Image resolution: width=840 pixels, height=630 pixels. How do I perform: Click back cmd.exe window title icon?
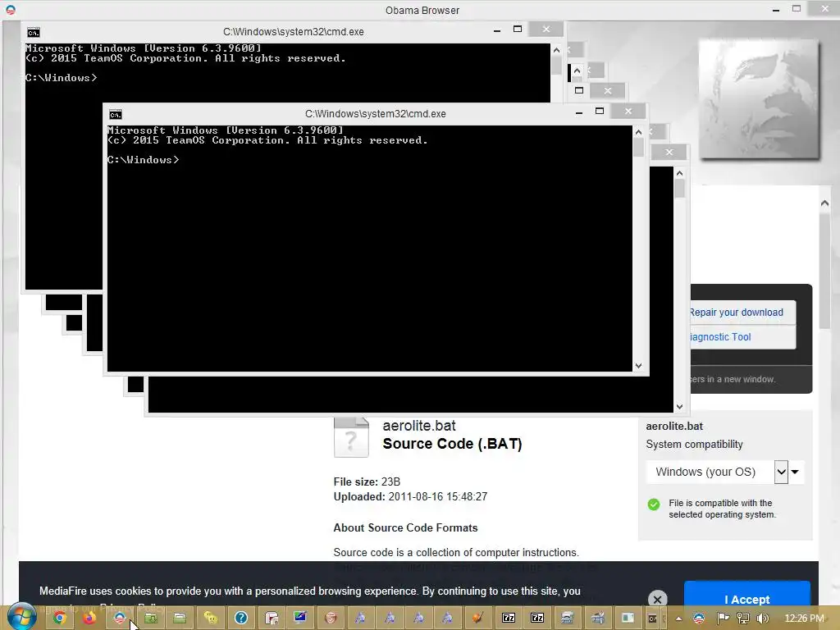pyautogui.click(x=33, y=32)
